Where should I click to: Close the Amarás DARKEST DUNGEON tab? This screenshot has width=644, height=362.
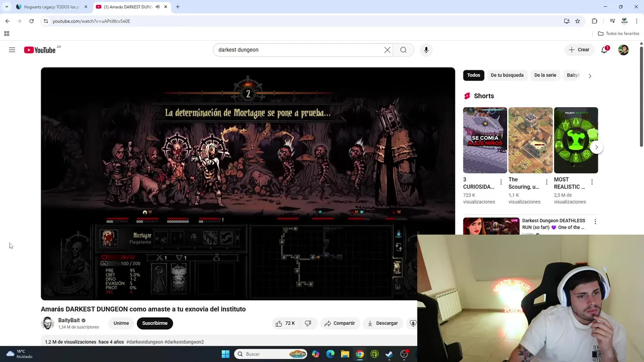click(x=166, y=7)
